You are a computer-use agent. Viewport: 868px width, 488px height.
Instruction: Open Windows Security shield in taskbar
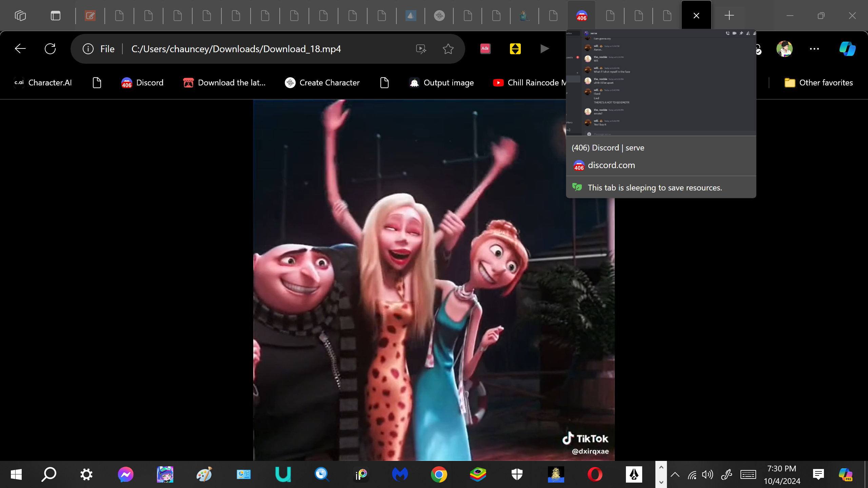517,474
